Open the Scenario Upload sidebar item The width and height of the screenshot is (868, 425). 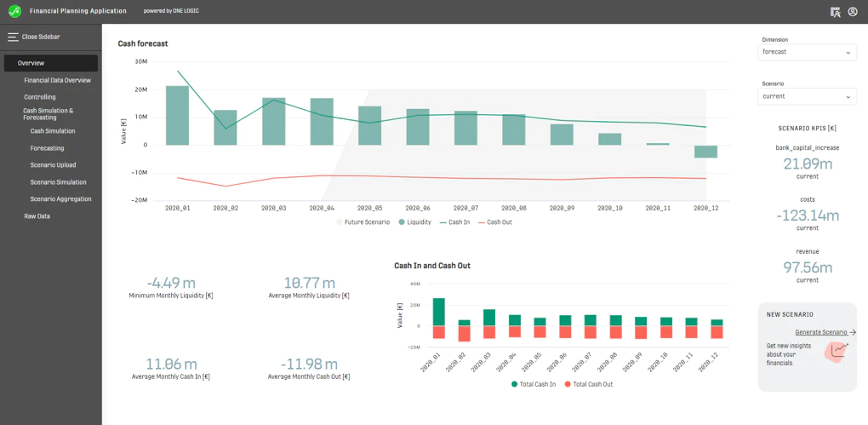pyautogui.click(x=53, y=165)
